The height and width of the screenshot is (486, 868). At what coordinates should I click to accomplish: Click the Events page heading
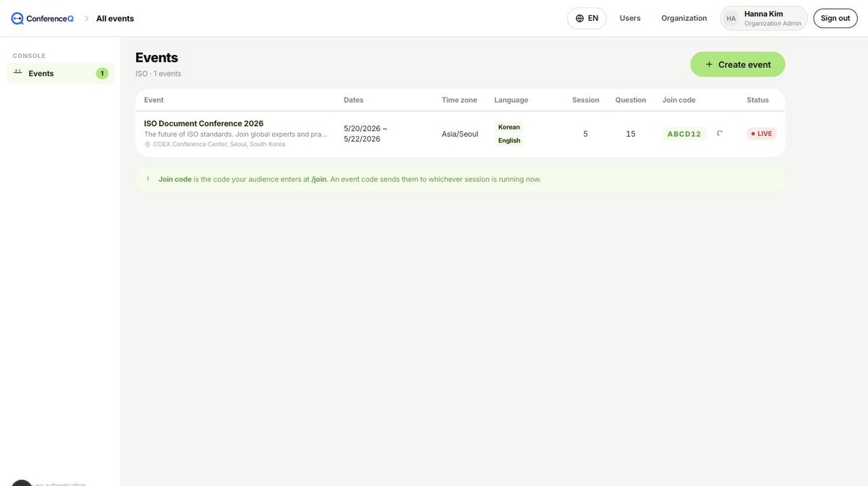click(157, 57)
